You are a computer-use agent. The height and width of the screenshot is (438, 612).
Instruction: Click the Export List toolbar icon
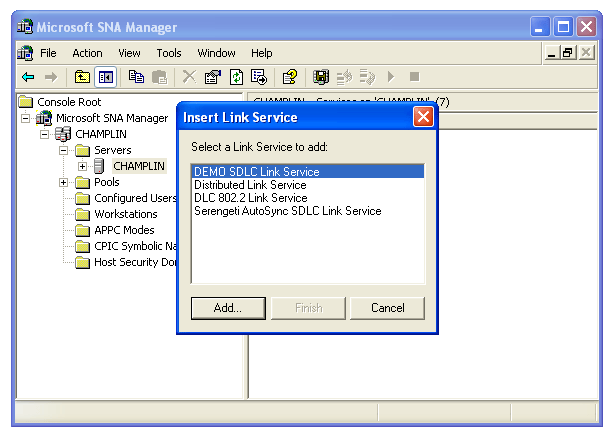pos(259,77)
